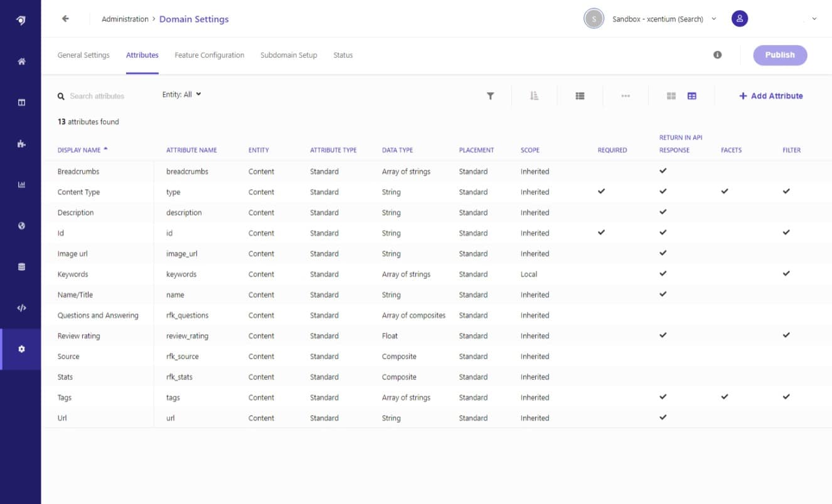The width and height of the screenshot is (832, 504).
Task: Open the settings gear icon in sidebar
Action: point(21,349)
